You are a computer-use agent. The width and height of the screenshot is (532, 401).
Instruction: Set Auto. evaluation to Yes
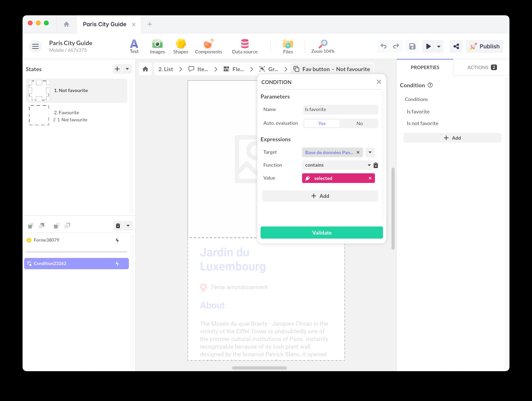[x=322, y=124]
